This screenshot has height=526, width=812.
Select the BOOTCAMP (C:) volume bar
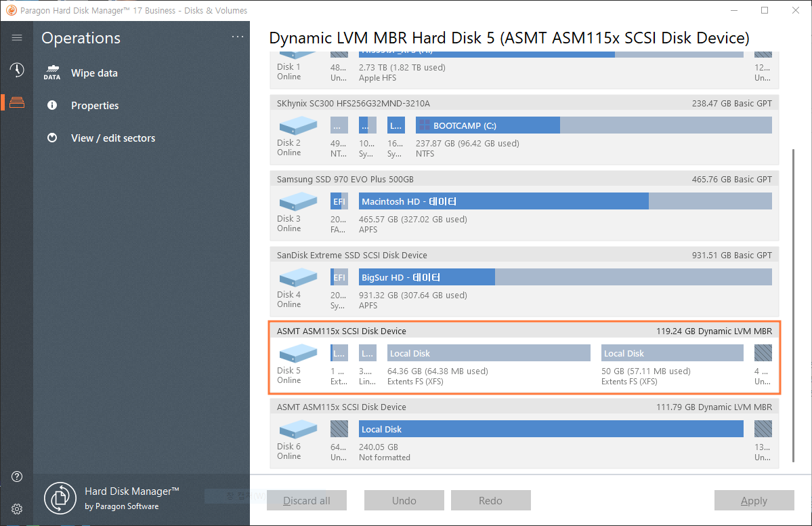(x=593, y=125)
